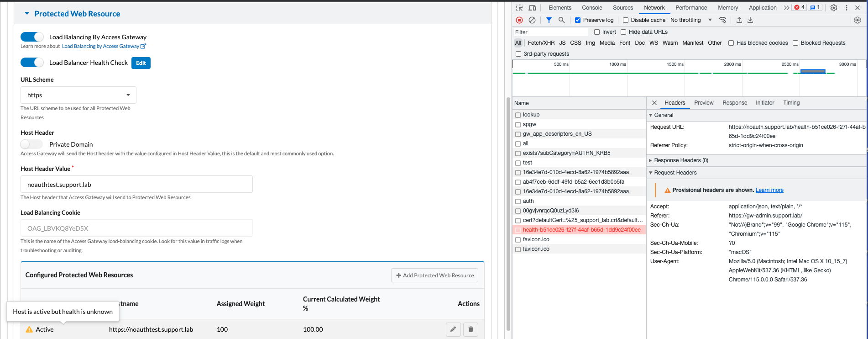Toggle the device toolbar icon
Screen dimensions: 868x339
click(x=532, y=8)
